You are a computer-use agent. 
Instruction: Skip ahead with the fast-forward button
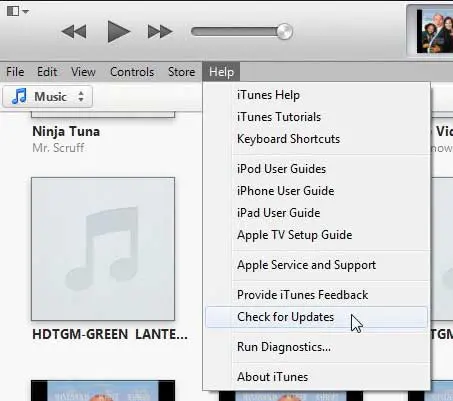[x=160, y=32]
